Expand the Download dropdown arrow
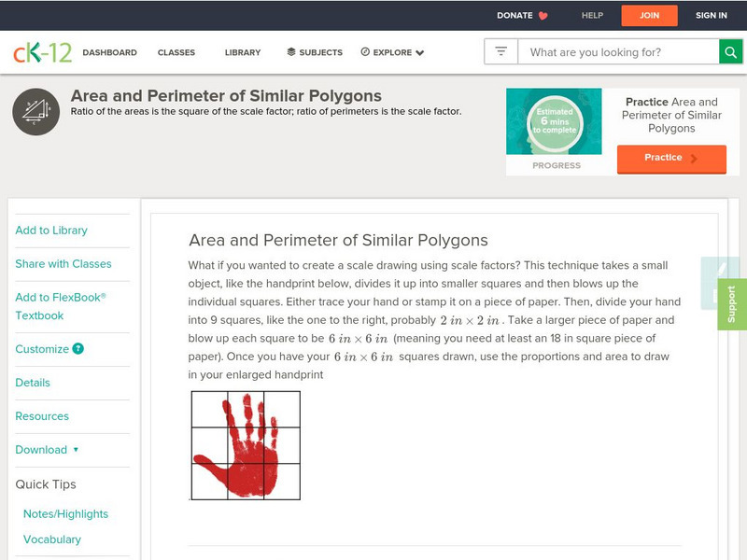This screenshot has height=560, width=747. [76, 450]
